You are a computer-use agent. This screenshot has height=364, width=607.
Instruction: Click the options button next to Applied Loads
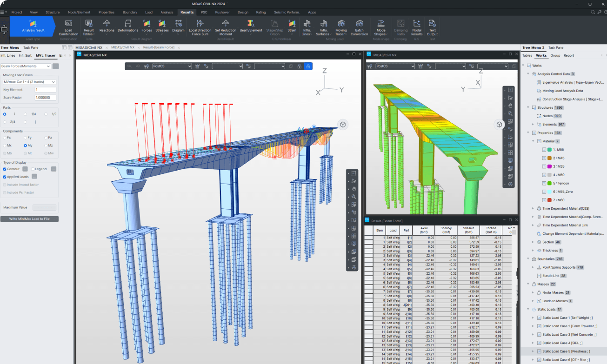34,177
